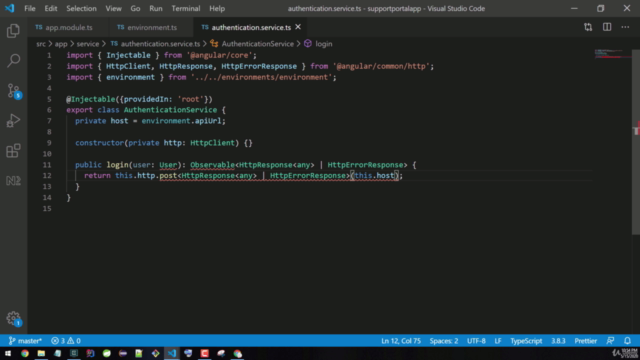640x360 pixels.
Task: Click 'this.host' argument on line 12
Action: point(374,176)
